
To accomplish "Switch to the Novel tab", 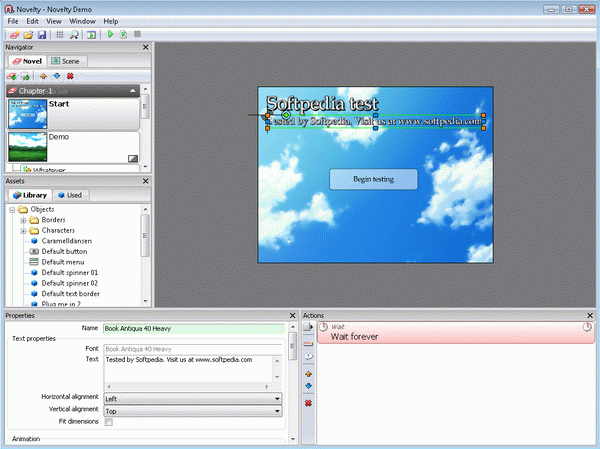I will pos(27,61).
